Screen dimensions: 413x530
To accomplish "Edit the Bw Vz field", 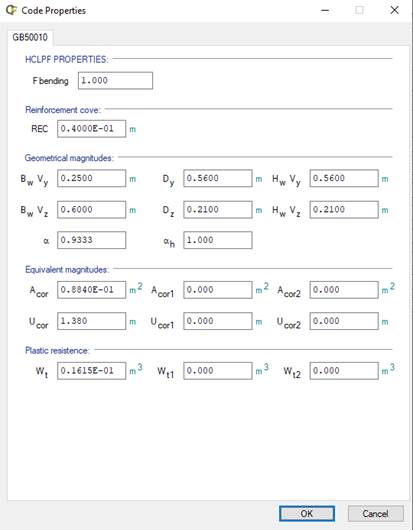I will point(92,210).
